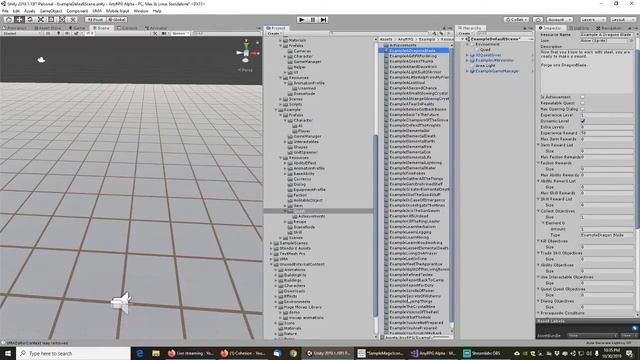
Task: Switch to the Game tab
Action: point(77,28)
